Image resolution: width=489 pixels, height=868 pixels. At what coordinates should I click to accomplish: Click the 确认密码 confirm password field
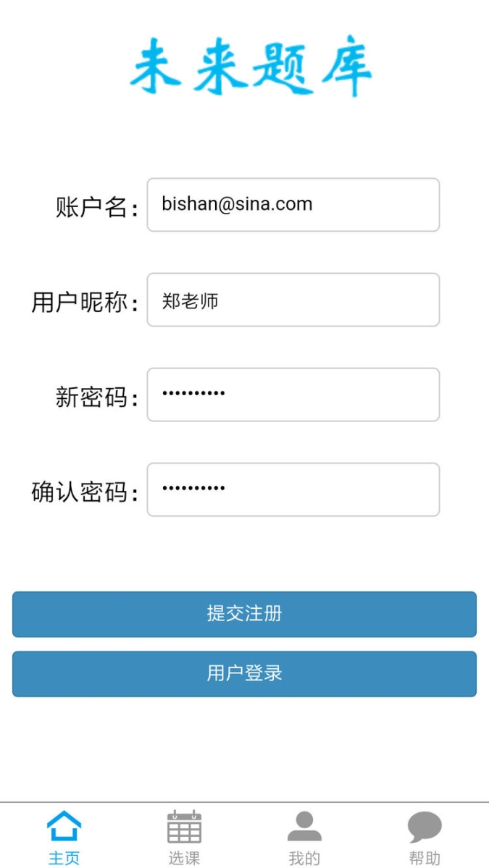point(293,489)
